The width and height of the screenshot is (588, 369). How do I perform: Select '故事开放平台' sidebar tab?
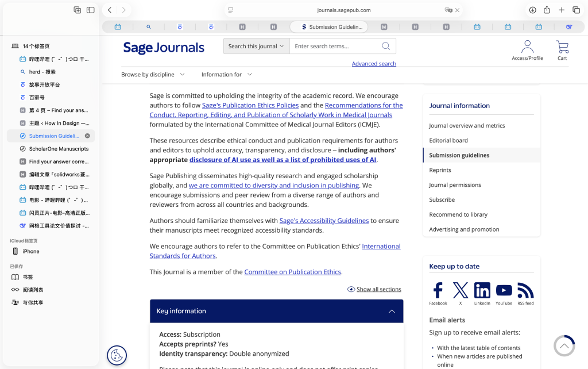coord(51,84)
